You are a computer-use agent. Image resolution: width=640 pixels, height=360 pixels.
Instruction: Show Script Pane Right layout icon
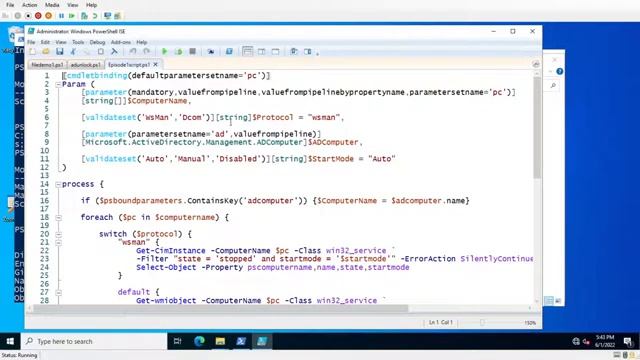pos(262,51)
